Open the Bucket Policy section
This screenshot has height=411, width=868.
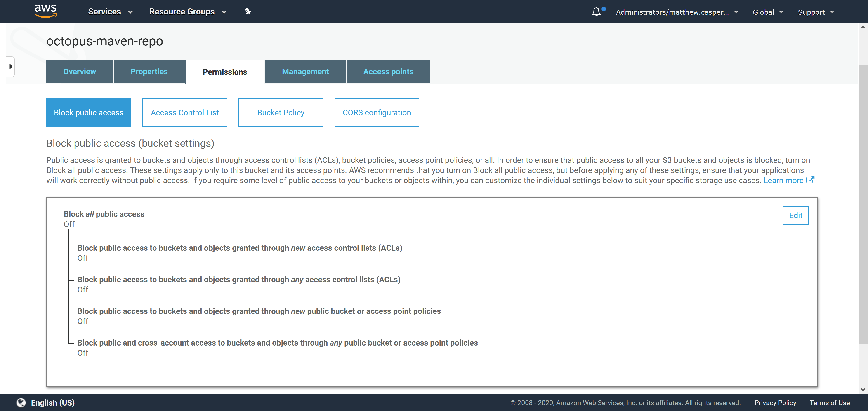280,112
